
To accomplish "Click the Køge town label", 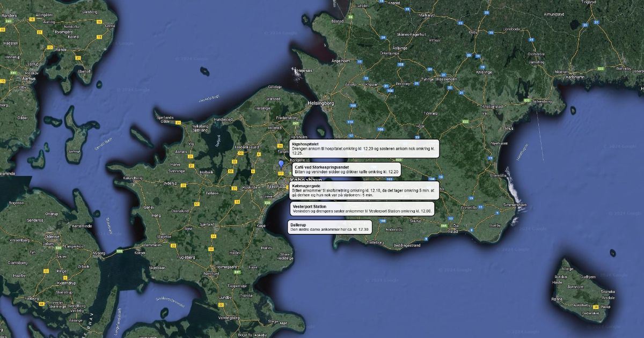I will [x=261, y=226].
